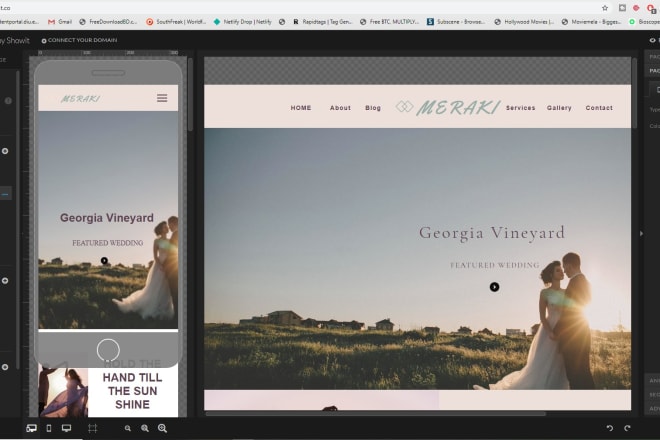660x440 pixels.
Task: Click the round arrow button under Featured Wedding
Action: (494, 287)
